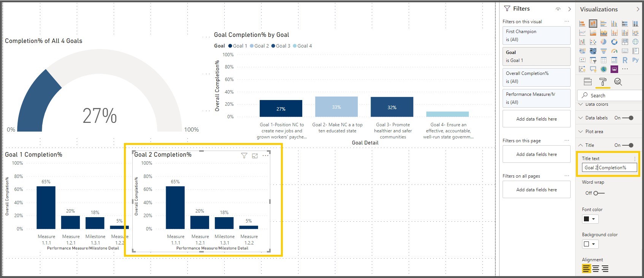Insert the ArcGIS Maps visual
Image resolution: width=644 pixels, height=278 pixels.
tap(604, 69)
